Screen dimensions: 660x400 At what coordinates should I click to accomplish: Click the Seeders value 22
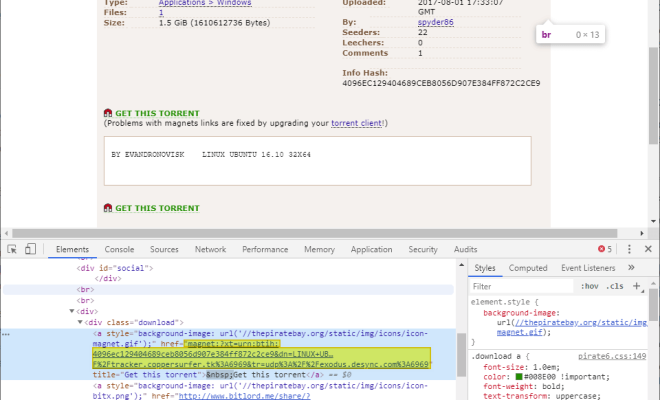423,32
